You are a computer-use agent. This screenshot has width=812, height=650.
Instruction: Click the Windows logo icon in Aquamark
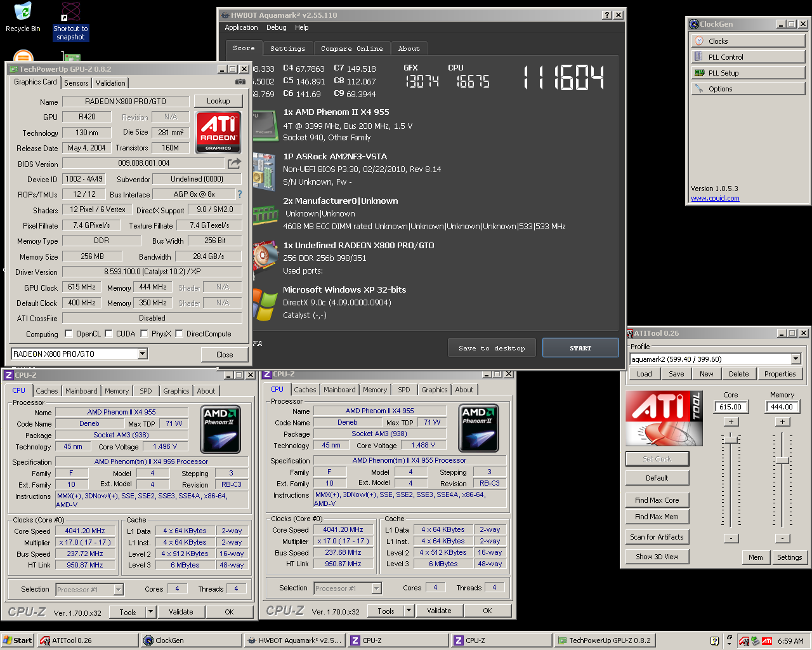point(264,305)
